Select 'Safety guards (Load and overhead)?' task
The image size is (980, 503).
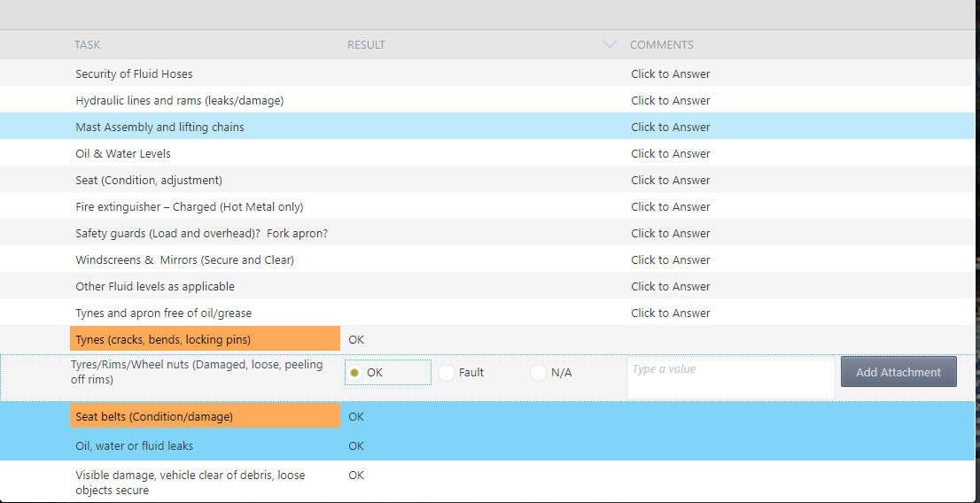click(202, 233)
